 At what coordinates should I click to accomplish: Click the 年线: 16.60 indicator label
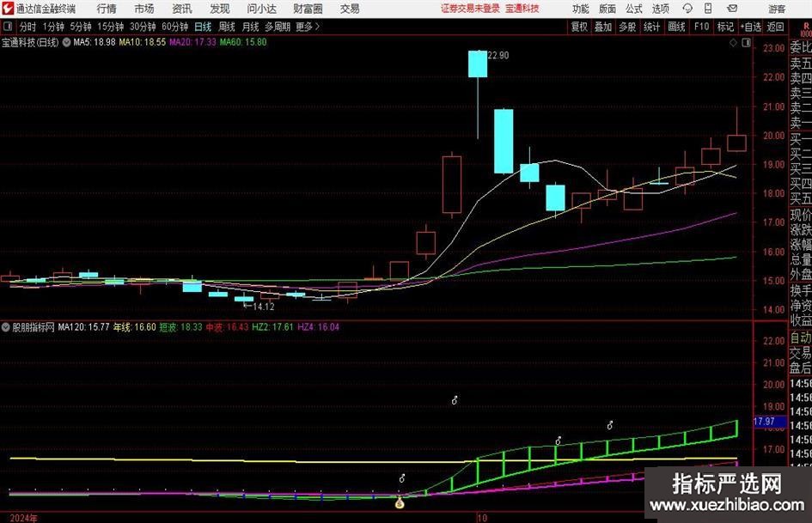pos(135,327)
